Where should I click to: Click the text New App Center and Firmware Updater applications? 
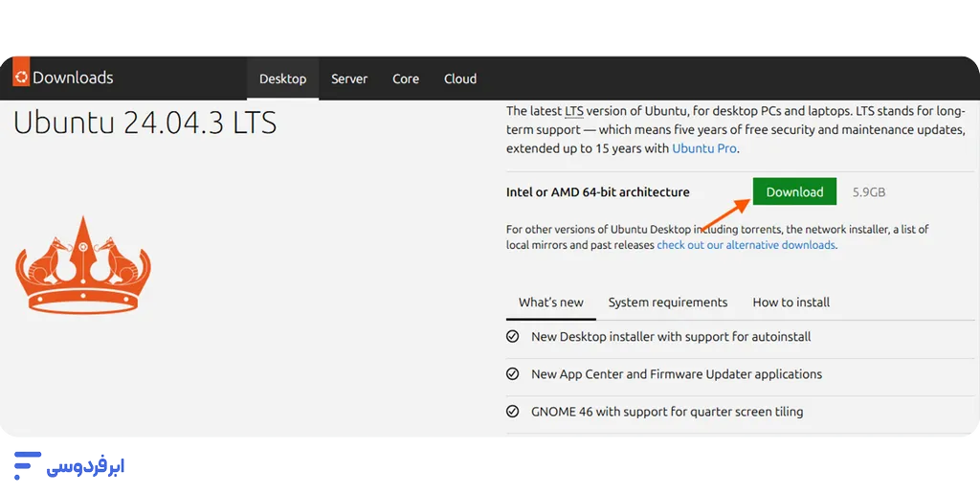[x=677, y=374]
